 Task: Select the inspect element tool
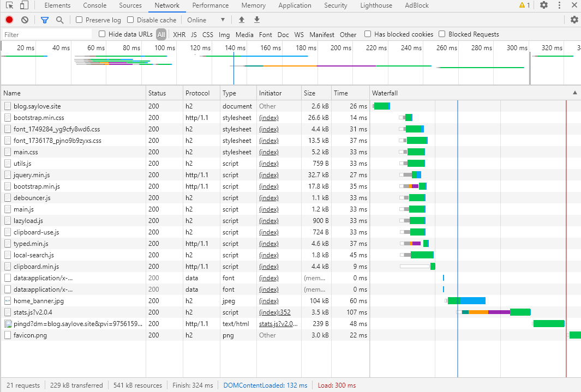(10, 5)
